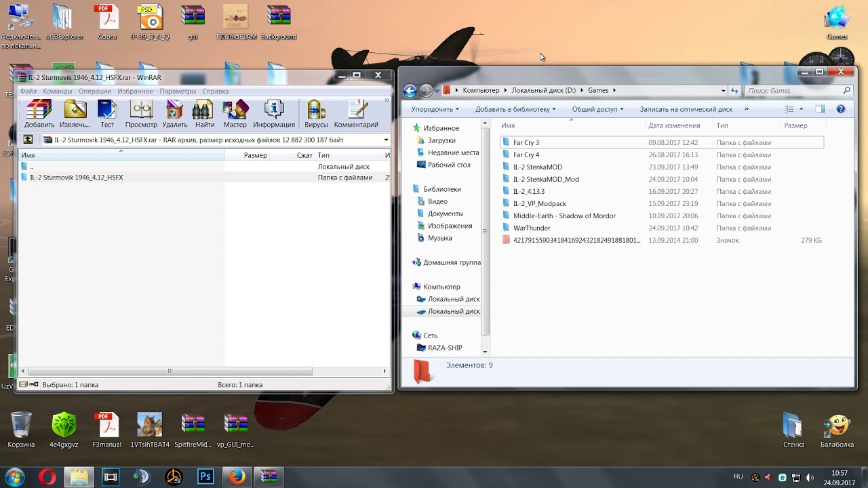Click the WinRAR horizontal scrollbar

(x=170, y=371)
